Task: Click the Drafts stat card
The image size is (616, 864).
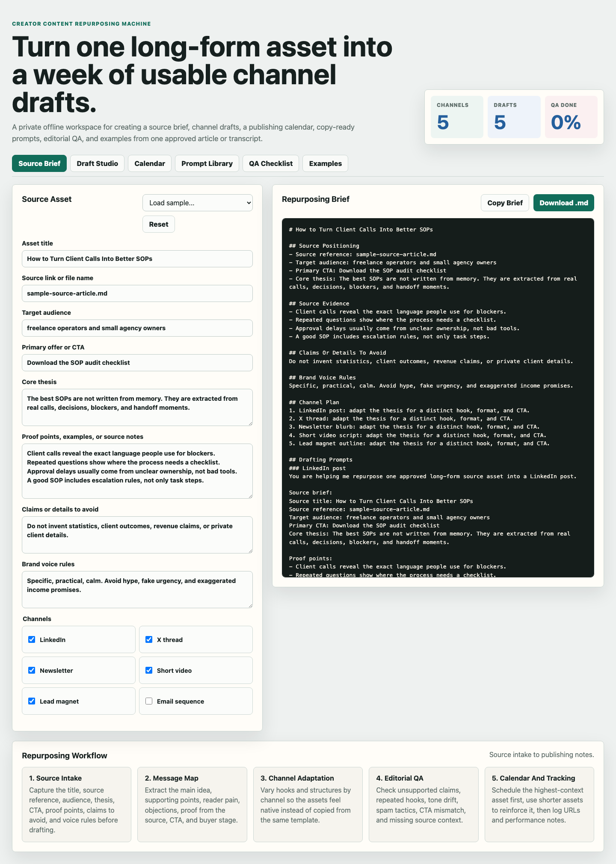Action: point(514,117)
